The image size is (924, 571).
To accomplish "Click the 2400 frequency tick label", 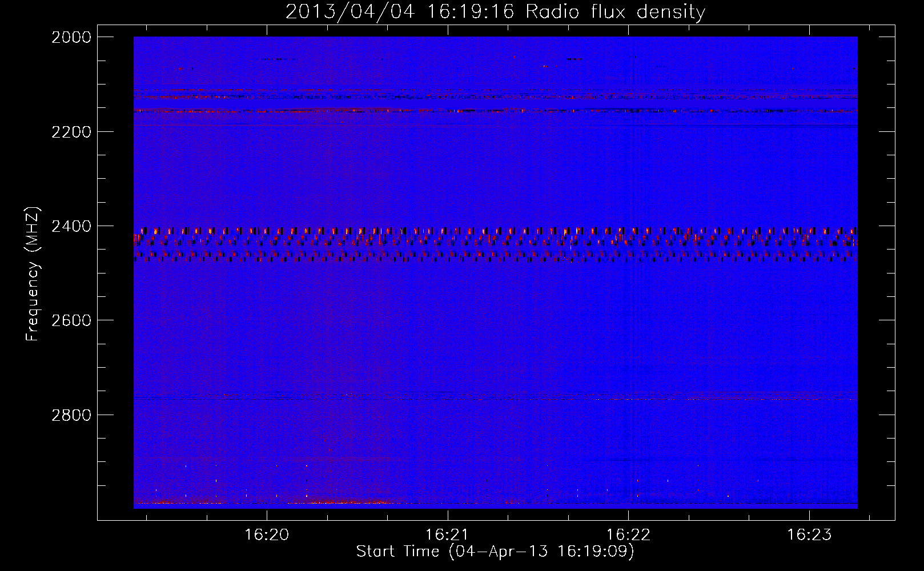I will tap(71, 226).
